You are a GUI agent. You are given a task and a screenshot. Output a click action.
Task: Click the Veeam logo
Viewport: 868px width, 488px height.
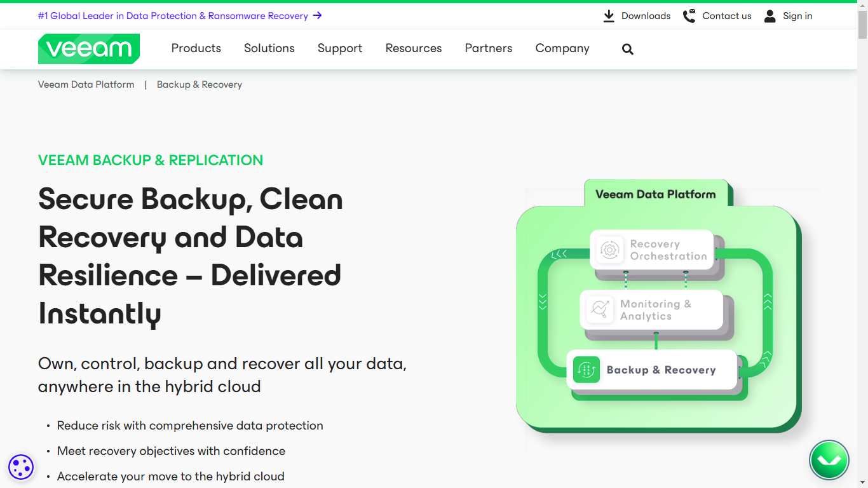point(89,49)
